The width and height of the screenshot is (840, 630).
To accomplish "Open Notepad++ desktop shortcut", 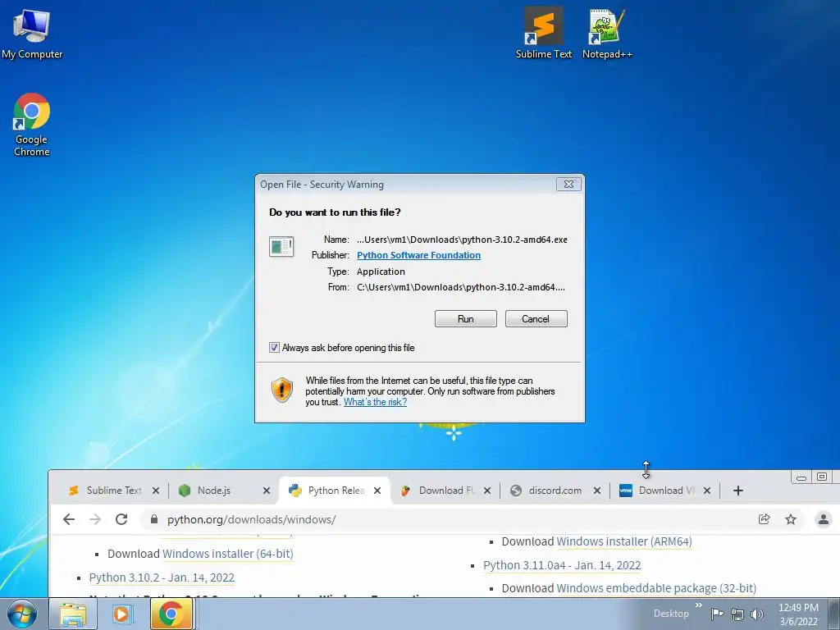I will [607, 33].
